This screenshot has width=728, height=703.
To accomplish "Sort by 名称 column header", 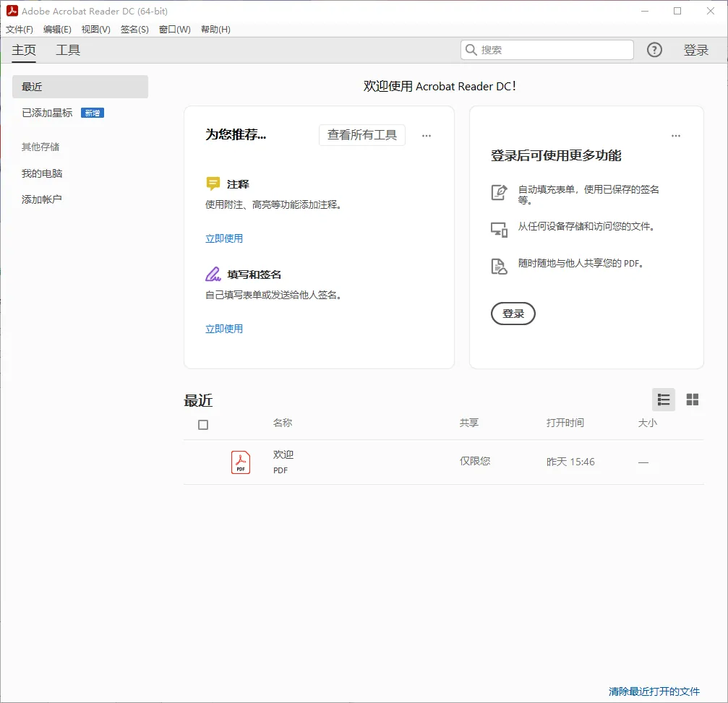I will tap(282, 423).
